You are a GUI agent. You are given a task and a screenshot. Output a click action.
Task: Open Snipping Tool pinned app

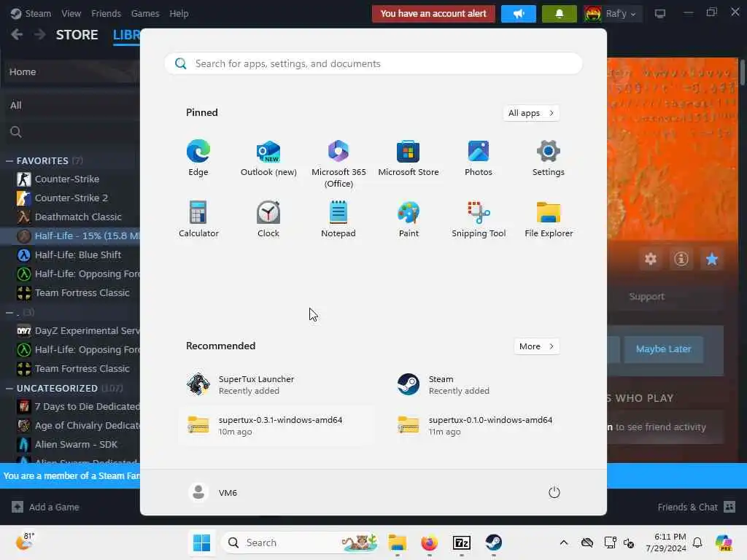click(x=479, y=219)
